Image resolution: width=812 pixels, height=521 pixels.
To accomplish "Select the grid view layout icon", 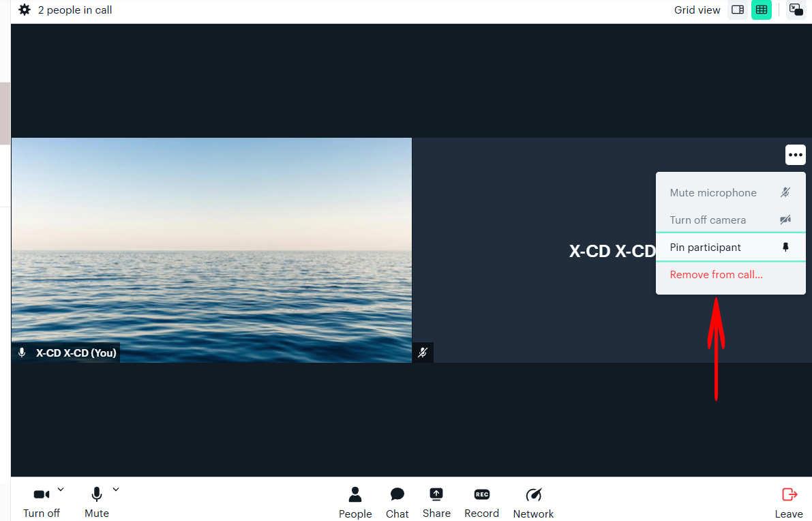I will pyautogui.click(x=762, y=10).
